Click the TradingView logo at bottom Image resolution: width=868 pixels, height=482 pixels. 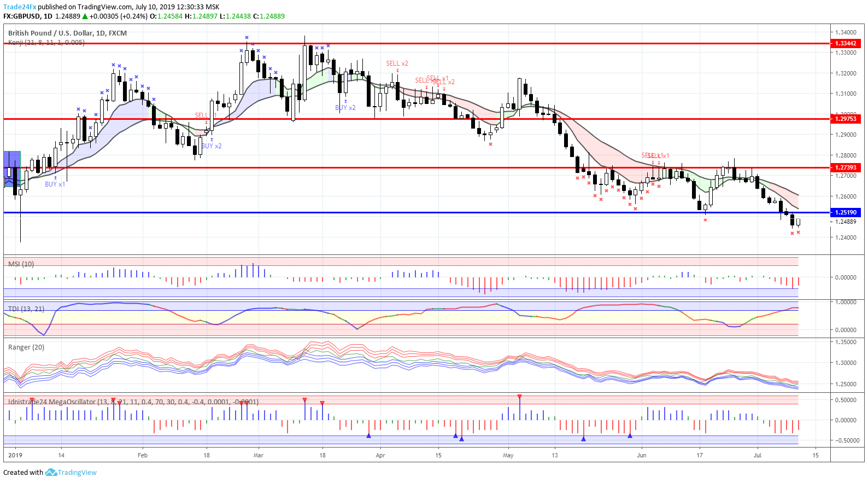click(x=71, y=472)
